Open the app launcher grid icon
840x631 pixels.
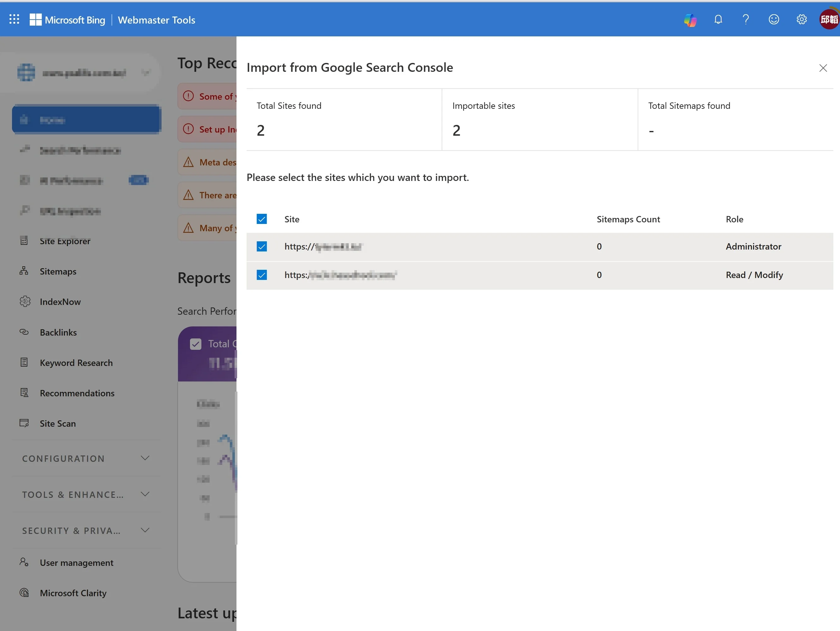[14, 19]
